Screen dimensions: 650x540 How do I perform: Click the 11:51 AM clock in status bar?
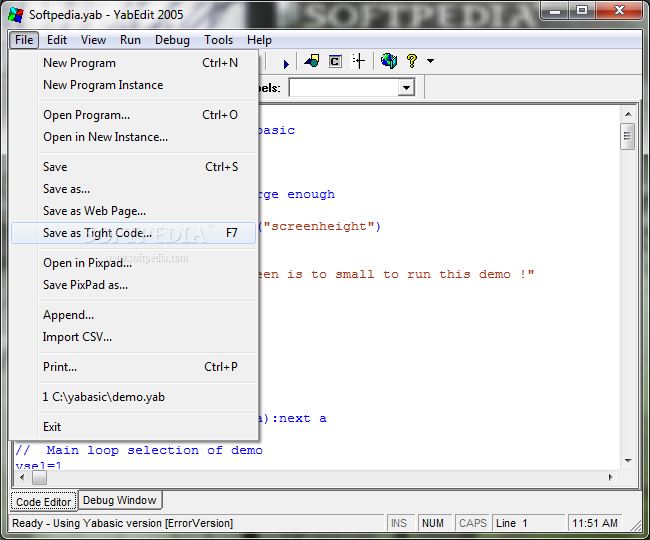(595, 523)
